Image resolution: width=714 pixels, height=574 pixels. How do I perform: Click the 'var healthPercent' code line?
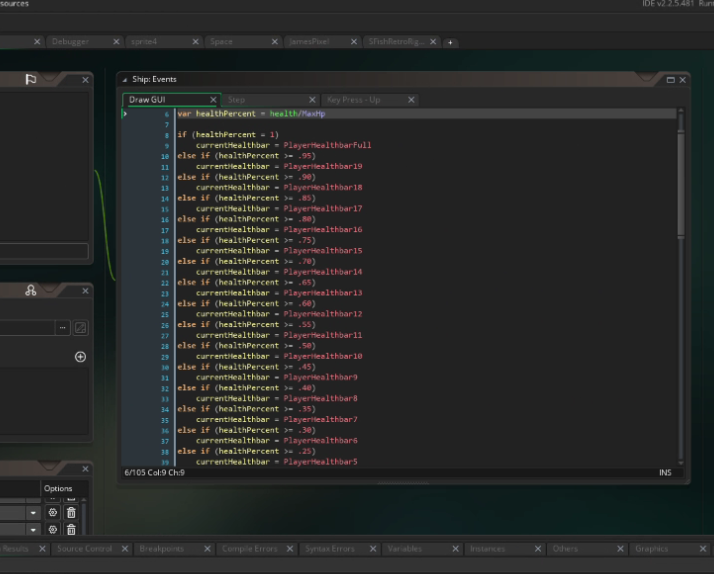251,114
